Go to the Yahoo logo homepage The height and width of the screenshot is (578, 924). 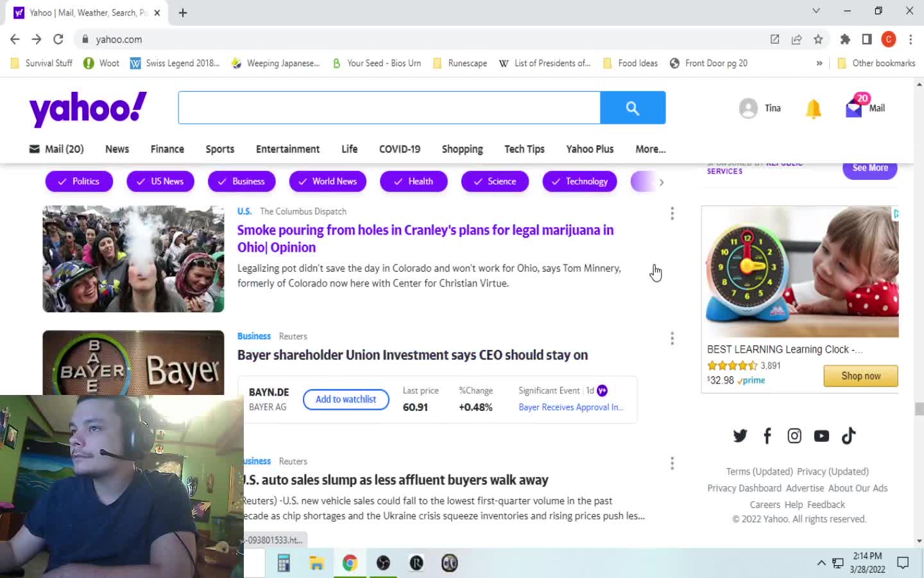(x=88, y=108)
